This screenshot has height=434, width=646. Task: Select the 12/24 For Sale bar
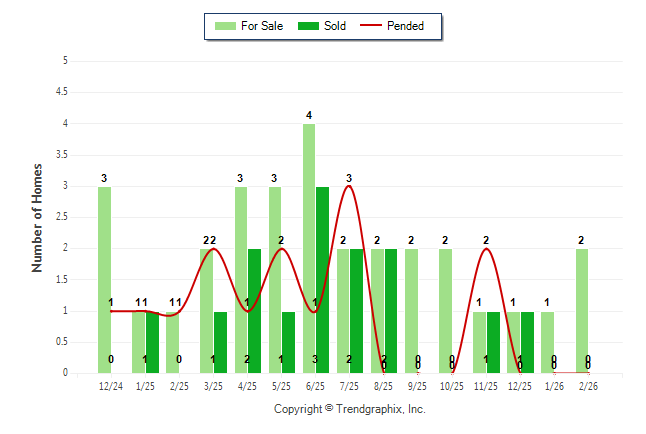(104, 280)
